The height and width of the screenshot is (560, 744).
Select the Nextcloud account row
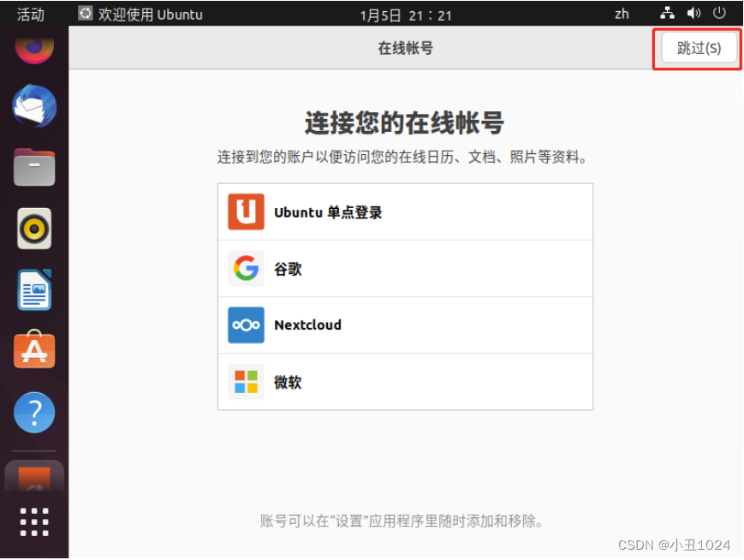tap(405, 325)
